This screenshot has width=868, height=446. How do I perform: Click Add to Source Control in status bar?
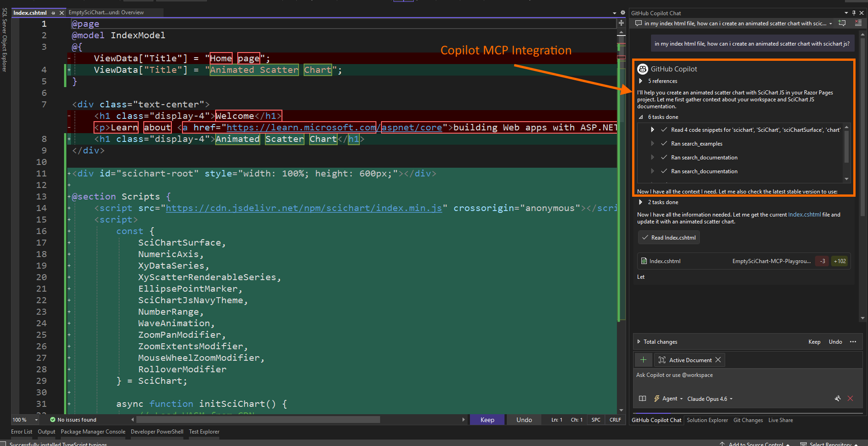click(756, 443)
